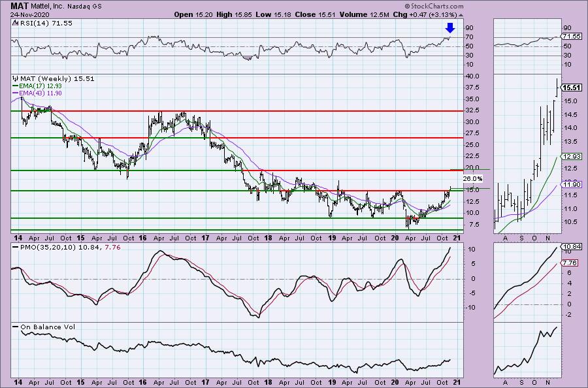Click the Mattel, Inc. company name

point(48,7)
